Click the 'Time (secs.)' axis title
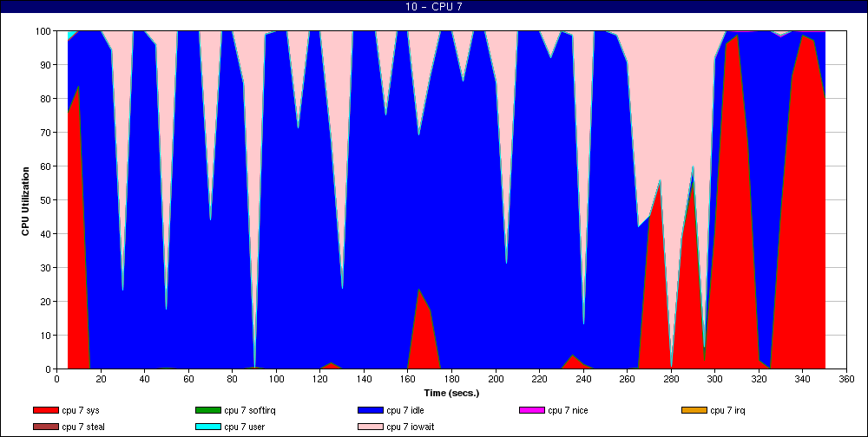868x437 pixels. tap(451, 394)
